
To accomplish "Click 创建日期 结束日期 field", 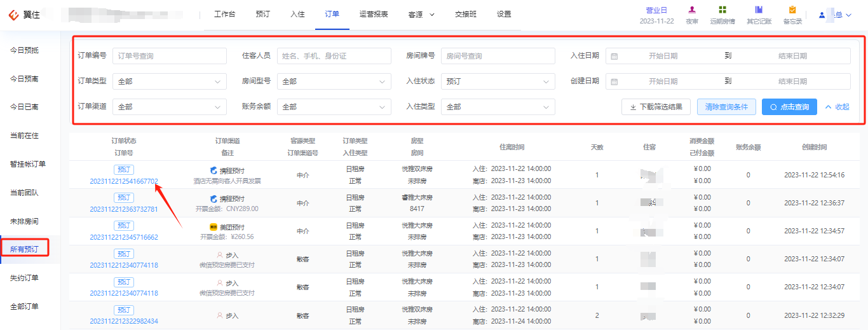I will click(792, 81).
